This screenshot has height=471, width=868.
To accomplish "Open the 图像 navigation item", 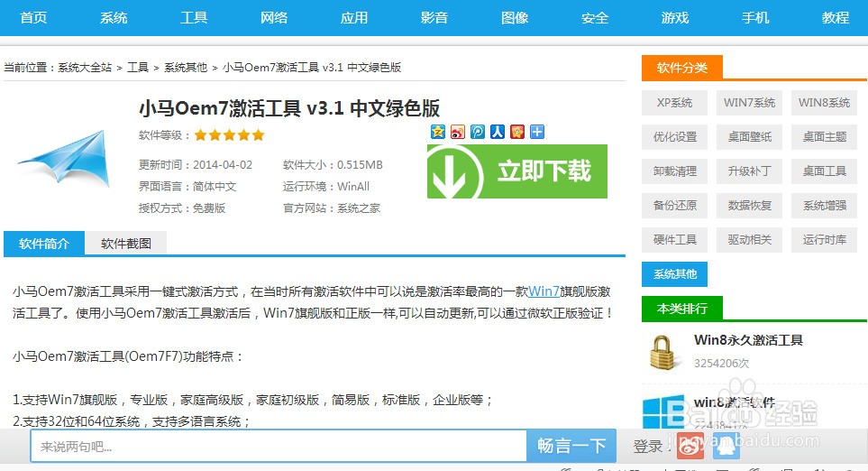I will click(515, 18).
